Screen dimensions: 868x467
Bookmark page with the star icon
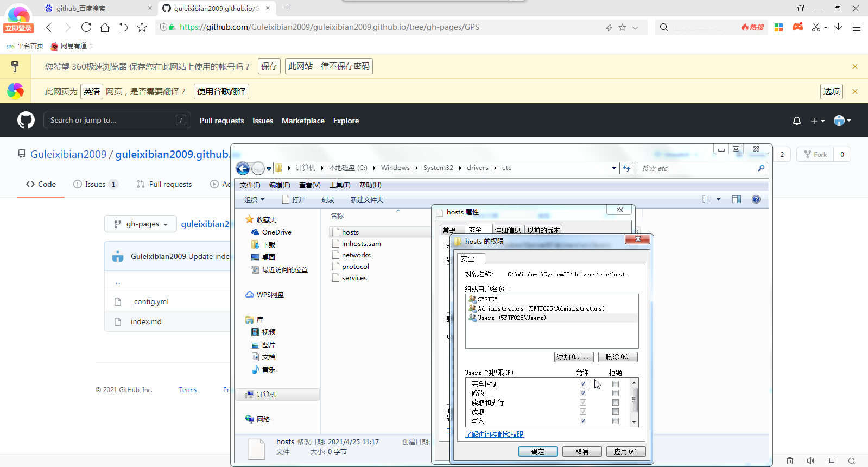pyautogui.click(x=142, y=27)
